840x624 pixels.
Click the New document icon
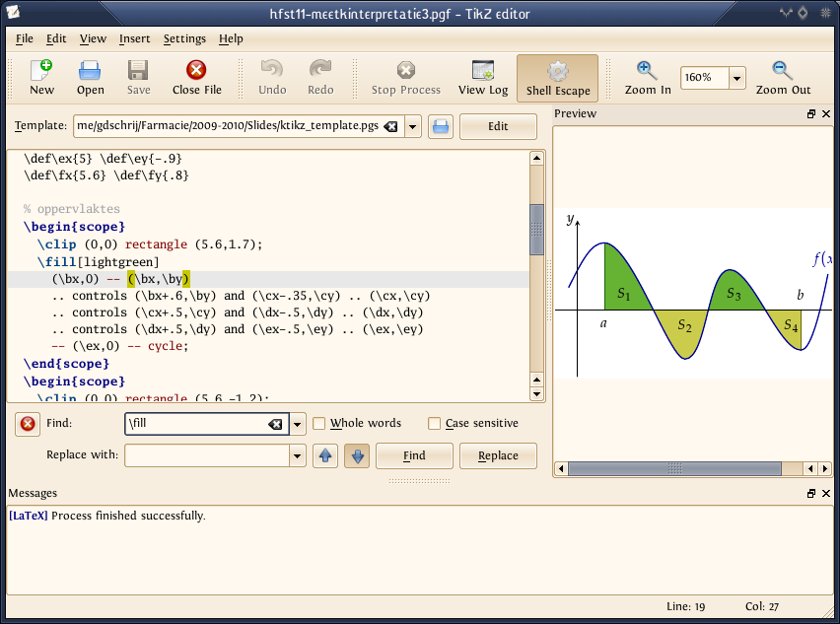click(41, 78)
